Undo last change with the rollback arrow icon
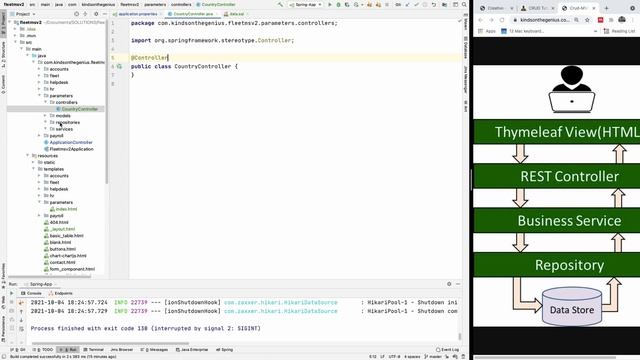The height and width of the screenshot is (360, 640). click(x=434, y=4)
